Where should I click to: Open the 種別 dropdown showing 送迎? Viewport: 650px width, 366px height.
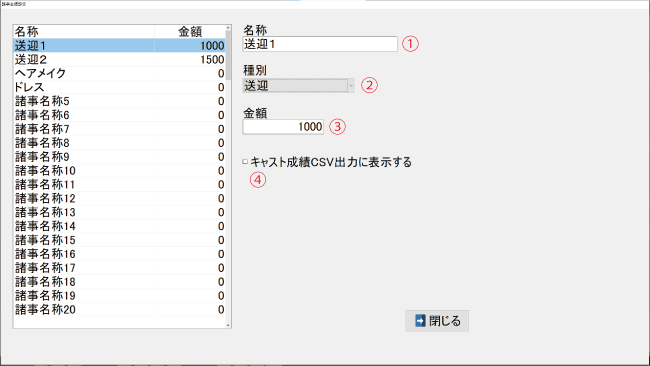click(298, 85)
